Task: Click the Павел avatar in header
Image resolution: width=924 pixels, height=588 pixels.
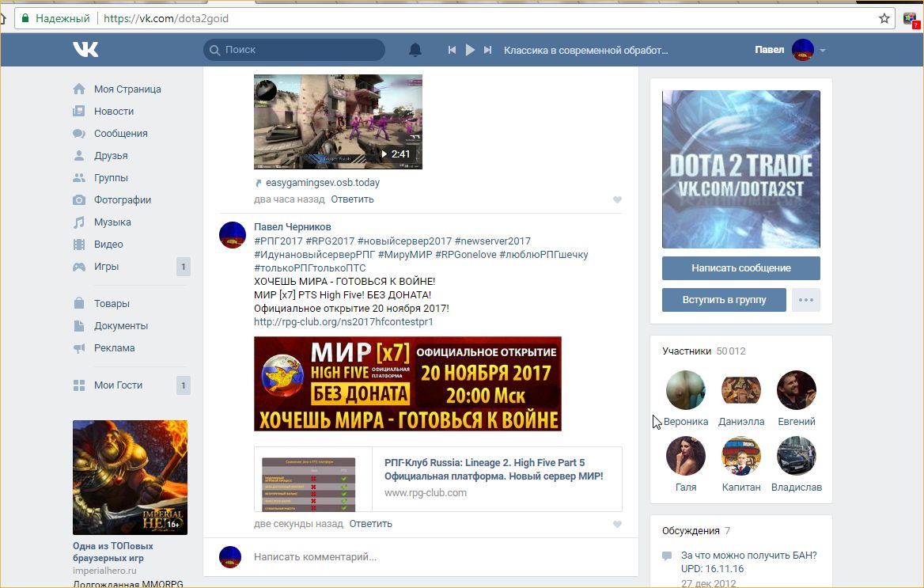Action: (x=803, y=50)
